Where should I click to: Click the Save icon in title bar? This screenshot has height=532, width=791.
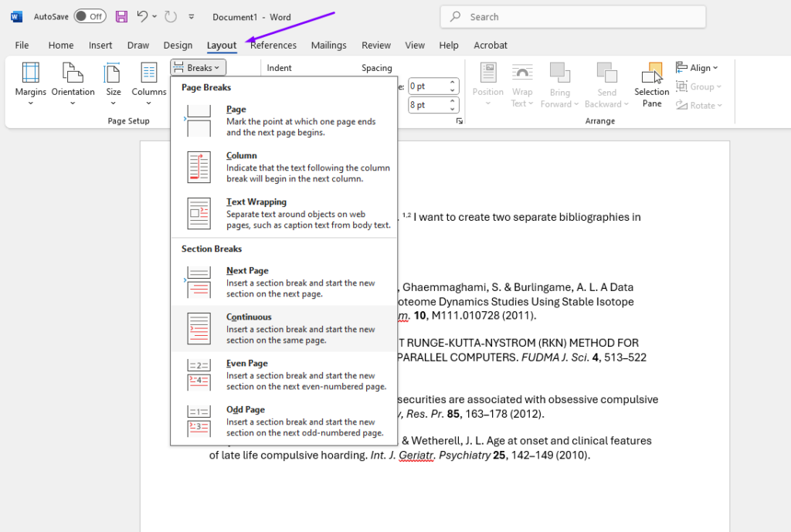click(121, 16)
